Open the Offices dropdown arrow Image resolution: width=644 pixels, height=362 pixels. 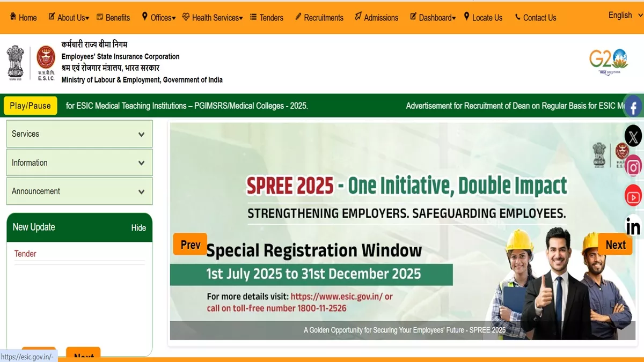(173, 18)
